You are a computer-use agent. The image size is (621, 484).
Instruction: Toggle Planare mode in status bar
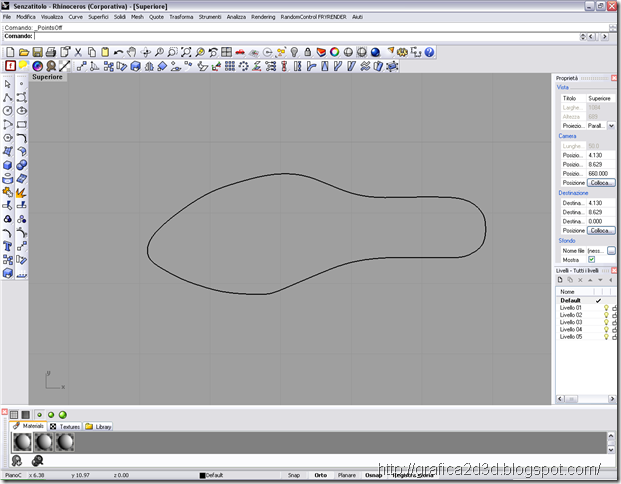coord(347,475)
